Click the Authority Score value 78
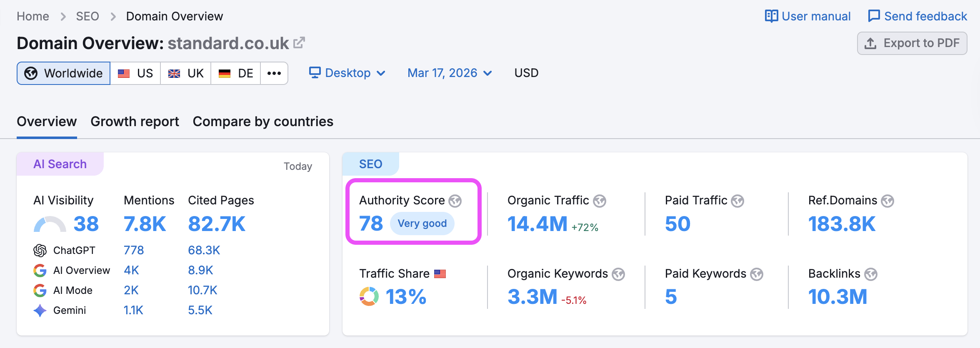Image resolution: width=980 pixels, height=348 pixels. point(371,224)
